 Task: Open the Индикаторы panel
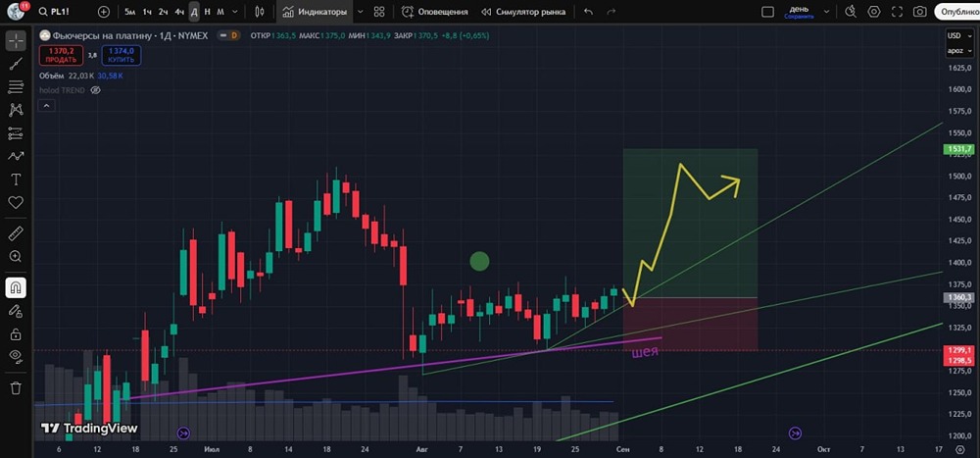[x=315, y=12]
